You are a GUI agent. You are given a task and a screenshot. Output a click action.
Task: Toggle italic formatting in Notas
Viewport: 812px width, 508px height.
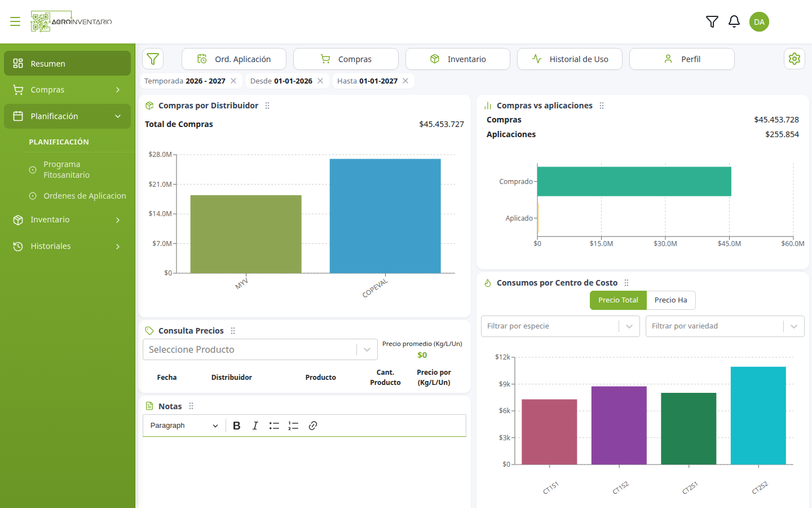(x=255, y=426)
